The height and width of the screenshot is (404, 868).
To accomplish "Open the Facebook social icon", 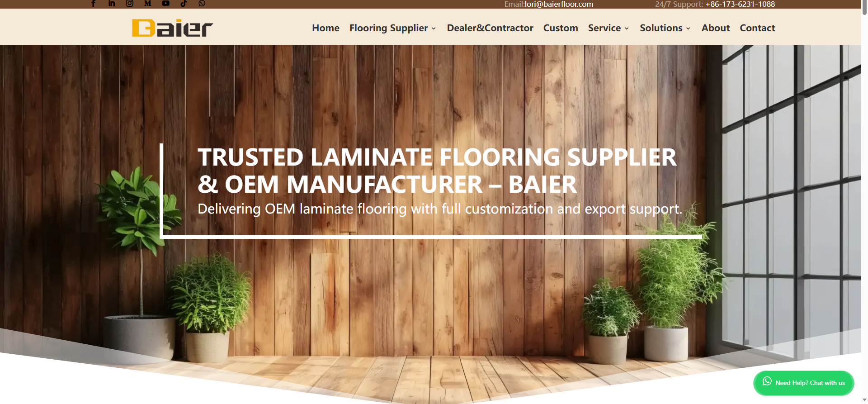I will pos(94,3).
